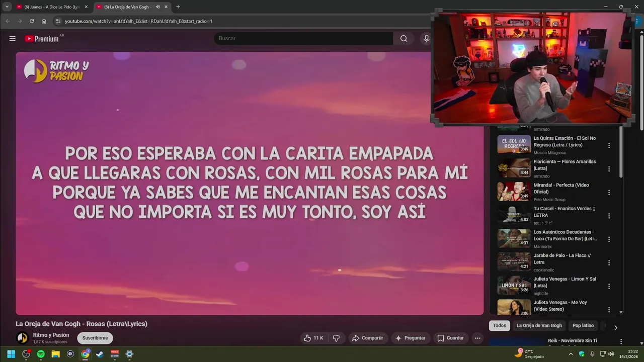This screenshot has height=362, width=644.
Task: Play Julieta Venegas Limon Y Sal
Action: pyautogui.click(x=565, y=282)
